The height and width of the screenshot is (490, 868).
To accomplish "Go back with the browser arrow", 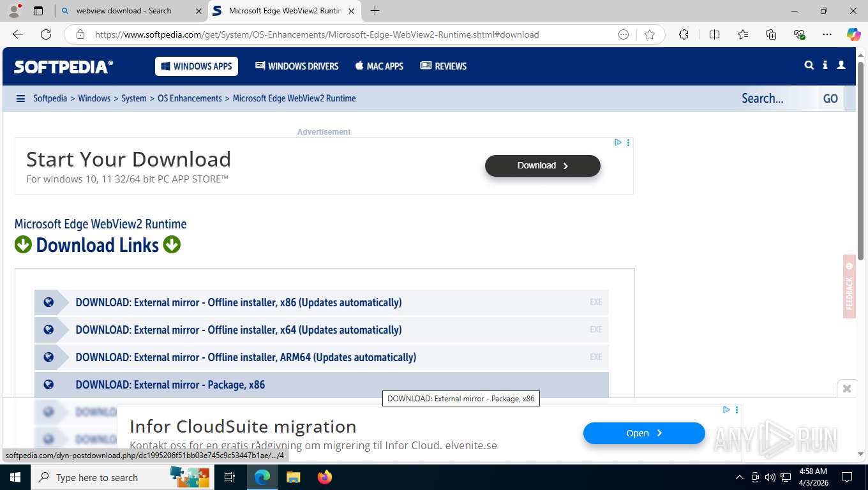I will coord(18,34).
